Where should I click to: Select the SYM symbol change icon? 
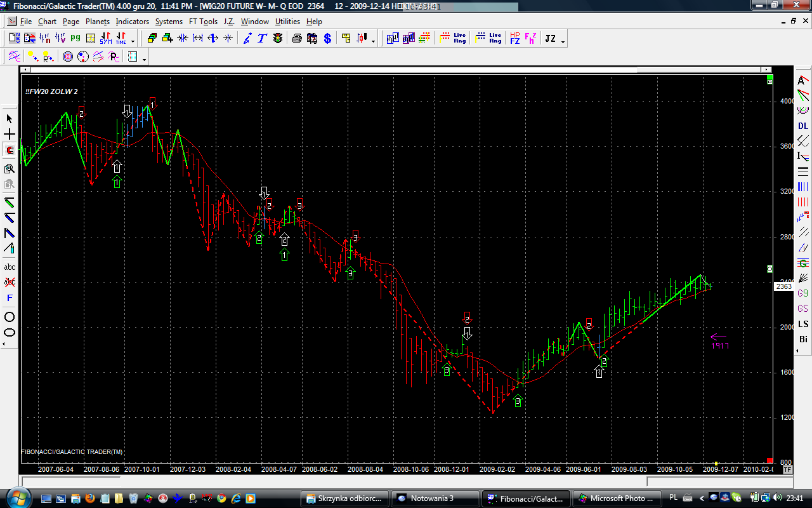[105, 39]
